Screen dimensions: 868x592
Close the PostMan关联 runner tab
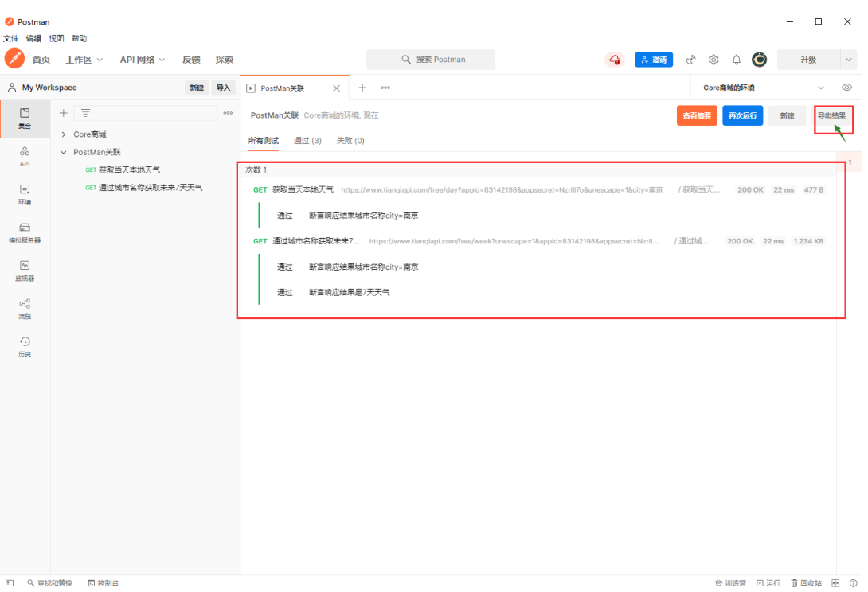[x=336, y=88]
